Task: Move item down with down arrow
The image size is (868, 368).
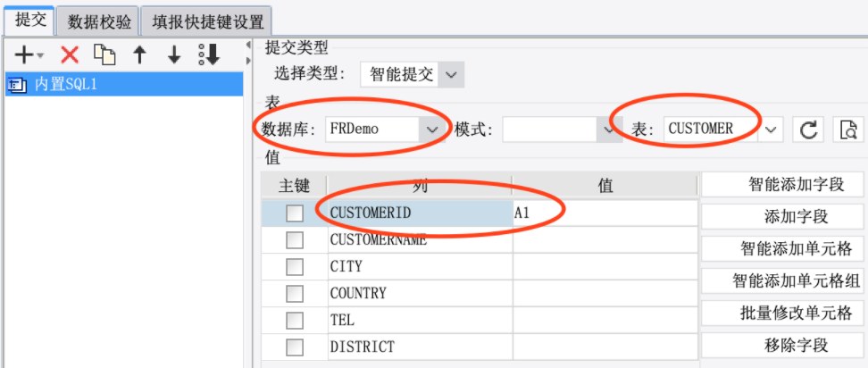Action: (174, 54)
